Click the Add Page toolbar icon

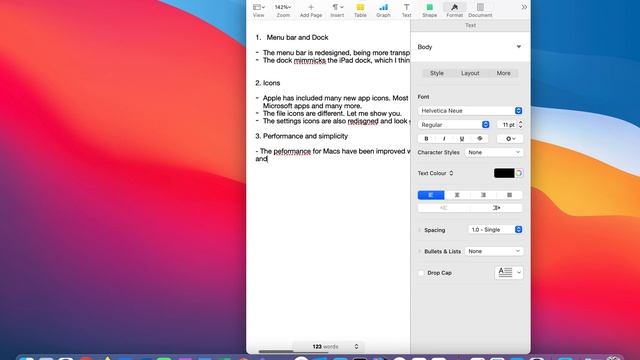pos(311,10)
